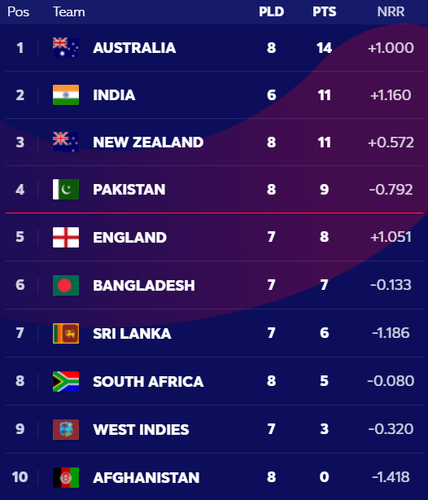Click the Australia flag icon
This screenshot has height=500, width=428.
(x=66, y=48)
